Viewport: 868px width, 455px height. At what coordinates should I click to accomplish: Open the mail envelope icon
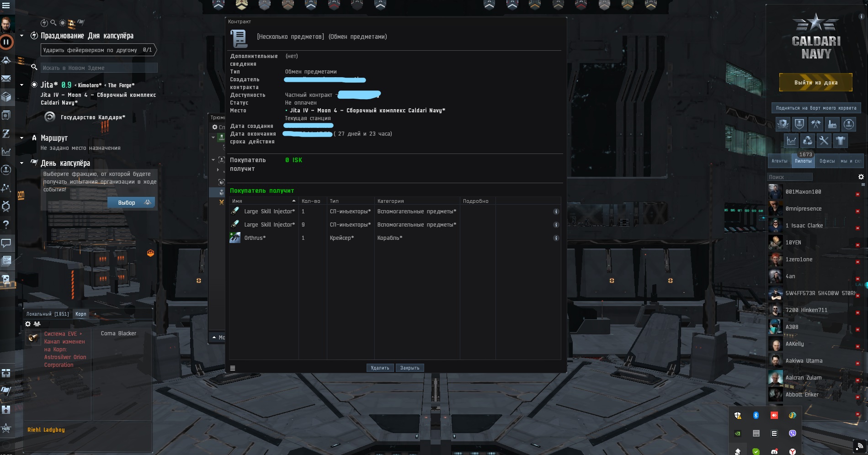pyautogui.click(x=6, y=79)
